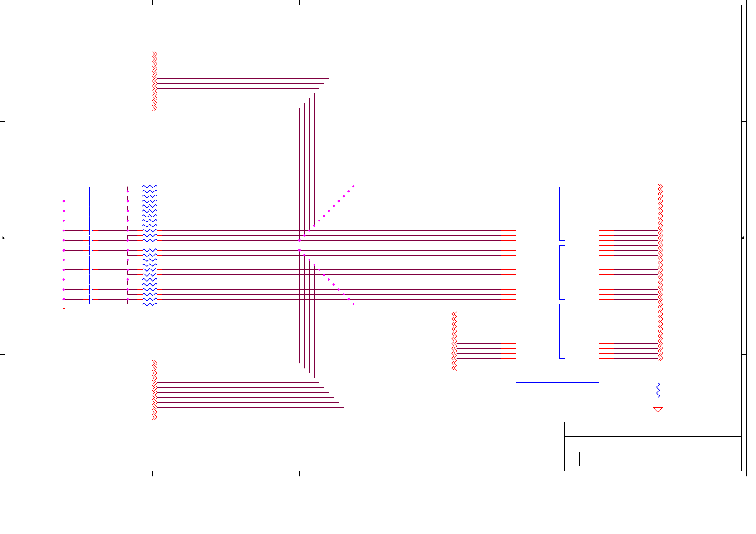Select the bottommost off-page connector at lower left
The height and width of the screenshot is (534, 756).
155,417
